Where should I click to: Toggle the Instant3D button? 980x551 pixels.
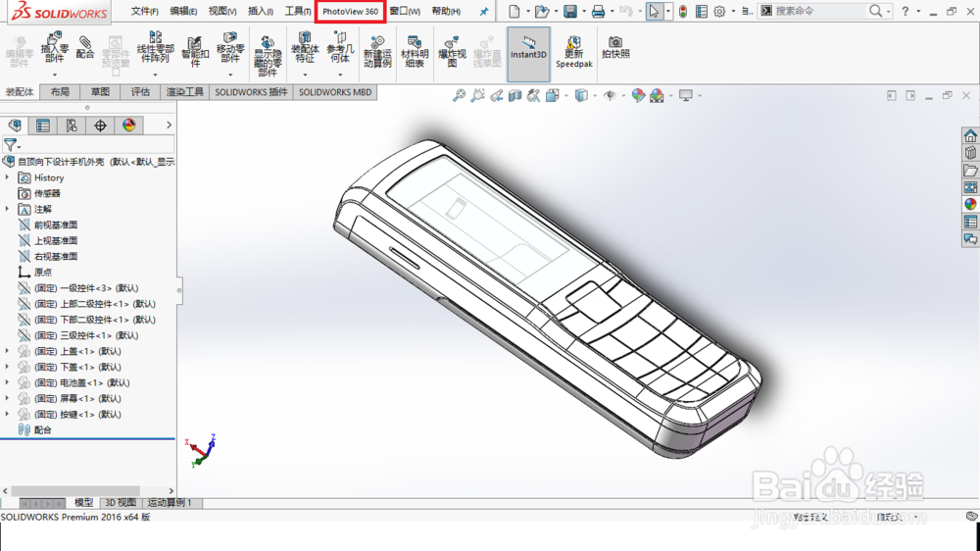point(529,54)
